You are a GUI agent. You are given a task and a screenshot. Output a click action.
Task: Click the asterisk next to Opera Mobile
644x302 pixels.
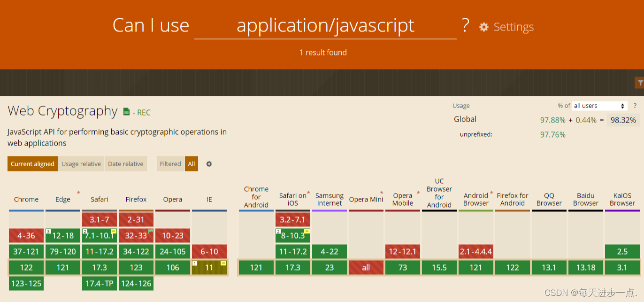coord(418,193)
